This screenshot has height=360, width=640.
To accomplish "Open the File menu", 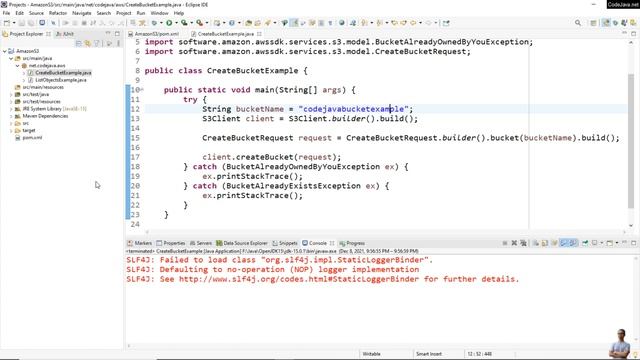I will [6, 13].
